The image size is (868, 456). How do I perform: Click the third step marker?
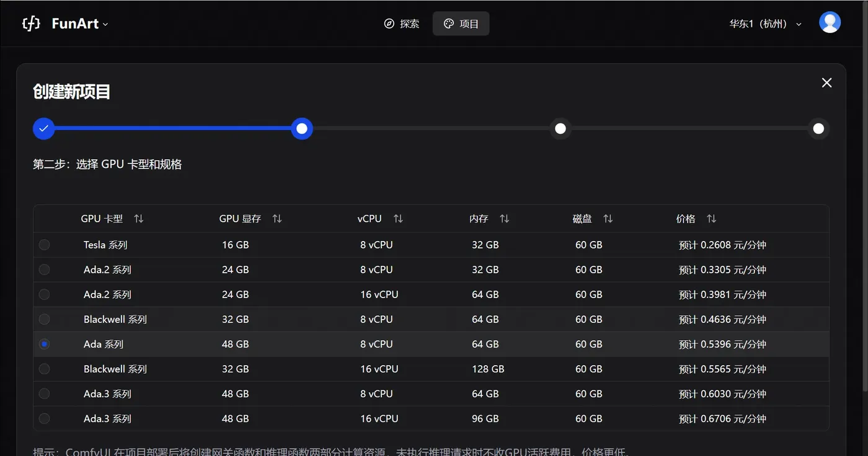point(560,128)
